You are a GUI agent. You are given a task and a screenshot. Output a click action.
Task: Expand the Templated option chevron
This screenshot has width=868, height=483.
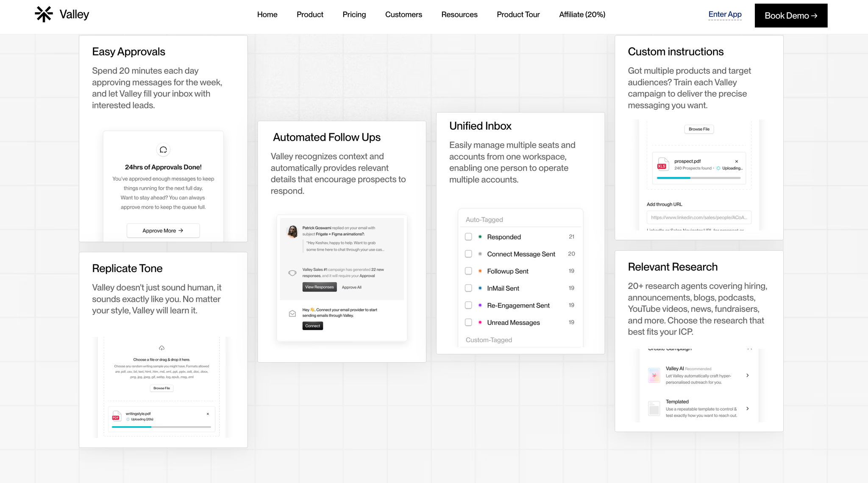(x=748, y=408)
